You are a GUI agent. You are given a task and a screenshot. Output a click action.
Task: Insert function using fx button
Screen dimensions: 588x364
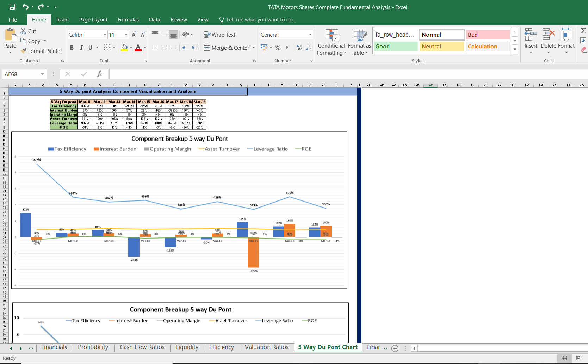coord(99,74)
